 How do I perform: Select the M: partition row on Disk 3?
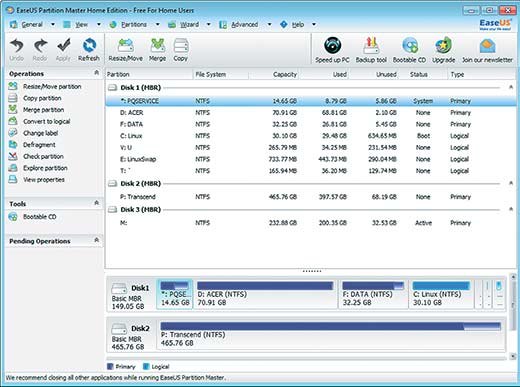pos(311,223)
